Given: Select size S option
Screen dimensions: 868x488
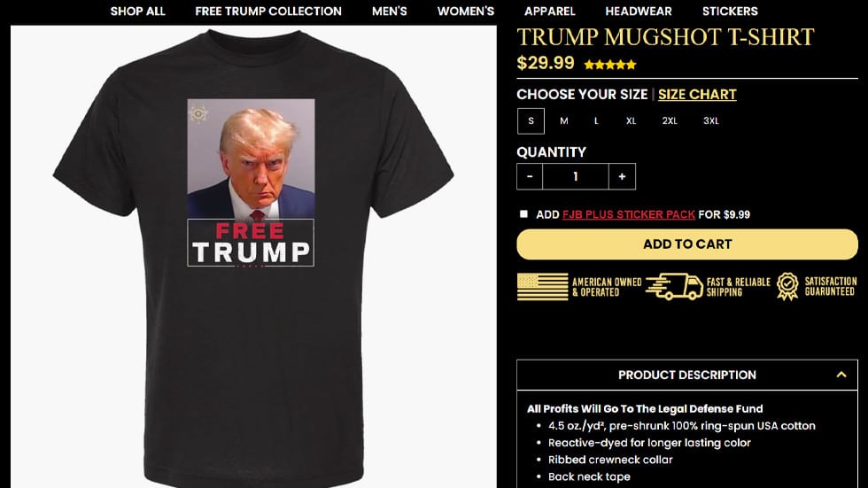Looking at the screenshot, I should tap(531, 121).
